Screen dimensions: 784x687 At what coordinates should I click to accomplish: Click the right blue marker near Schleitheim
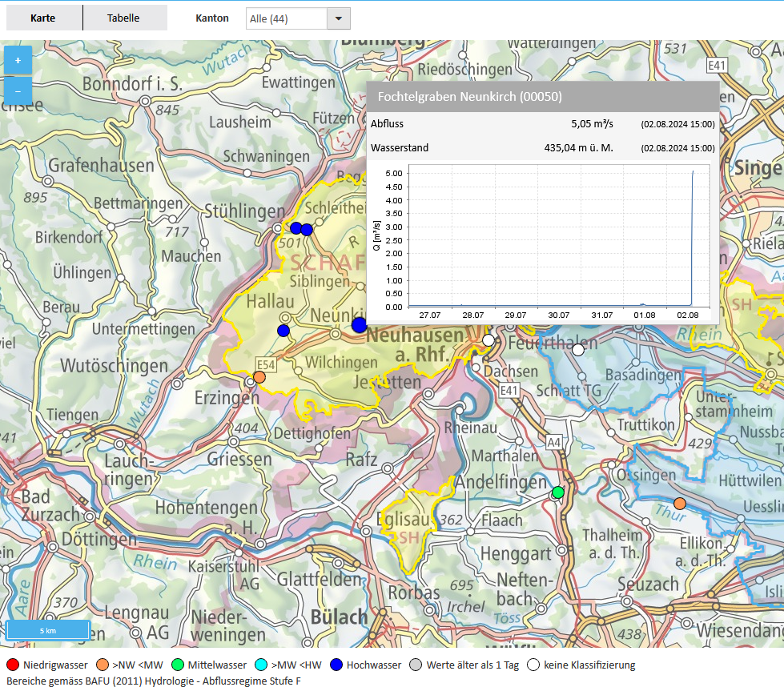(307, 230)
